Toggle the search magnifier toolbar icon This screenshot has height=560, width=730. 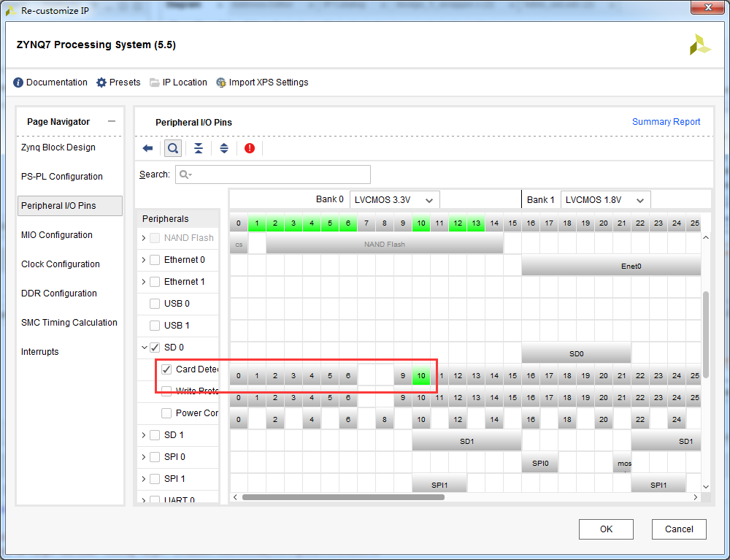click(173, 148)
